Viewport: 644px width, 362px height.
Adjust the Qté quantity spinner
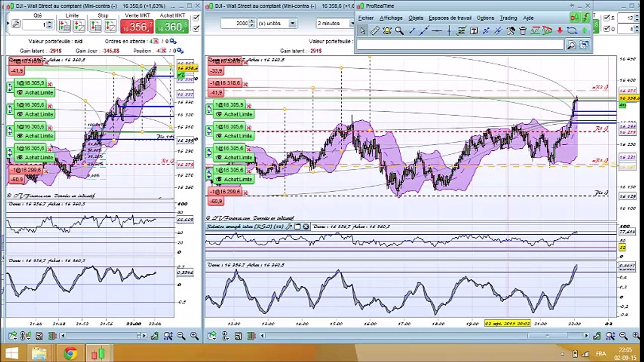(x=49, y=25)
